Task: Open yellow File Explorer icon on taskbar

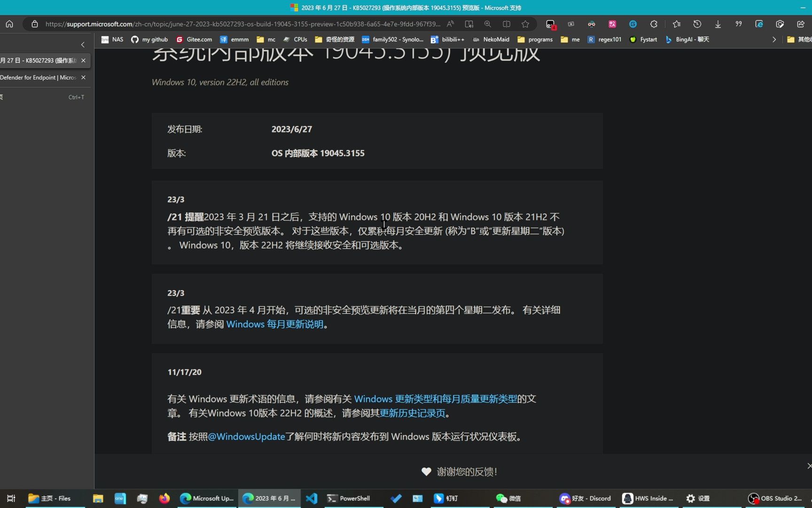Action: 98,498
